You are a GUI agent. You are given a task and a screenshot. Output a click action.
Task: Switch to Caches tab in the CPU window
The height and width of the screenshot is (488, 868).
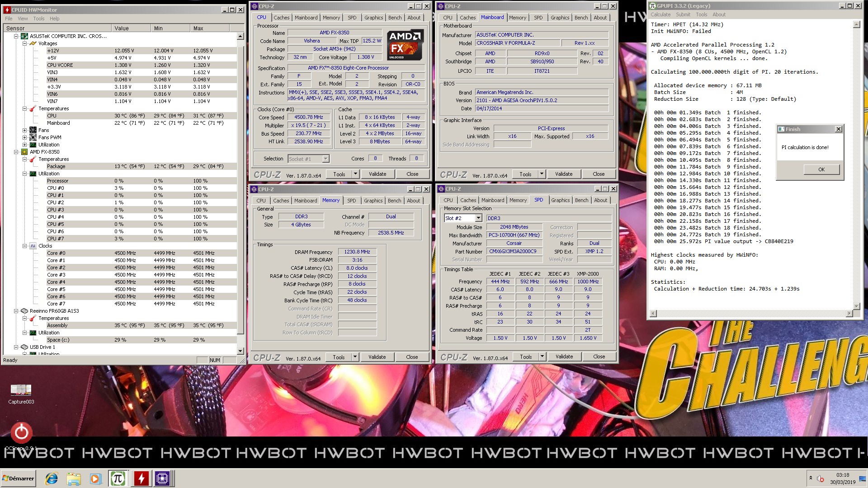tap(281, 18)
